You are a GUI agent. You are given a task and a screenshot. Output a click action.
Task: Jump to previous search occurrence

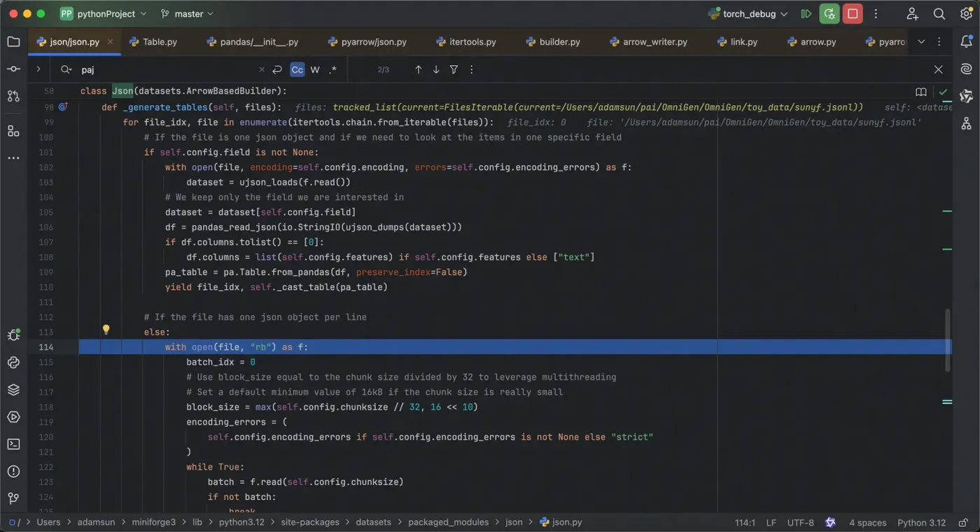pos(419,69)
